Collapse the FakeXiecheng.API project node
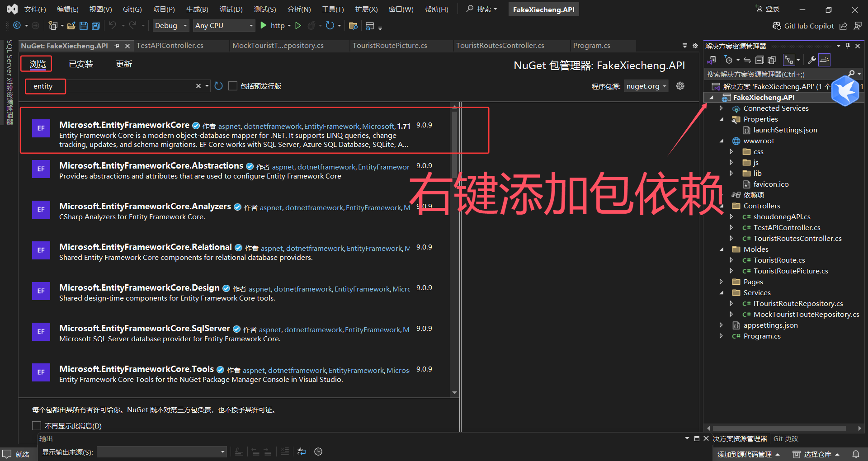Screen dimensions: 868x461 [x=712, y=98]
